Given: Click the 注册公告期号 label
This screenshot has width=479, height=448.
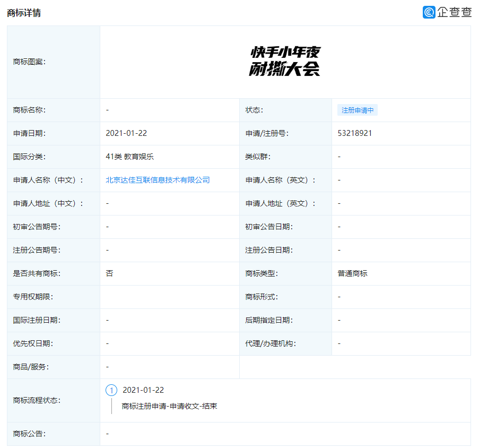Looking at the screenshot, I should pyautogui.click(x=37, y=250).
